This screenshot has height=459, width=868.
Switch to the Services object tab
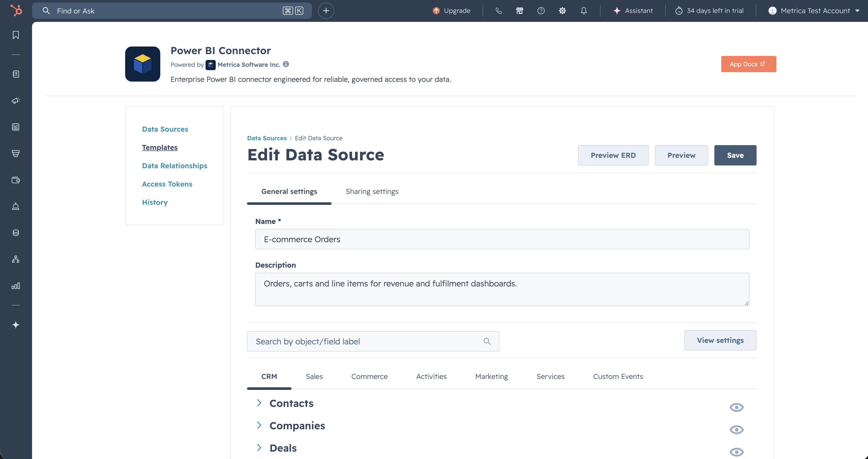(x=550, y=376)
